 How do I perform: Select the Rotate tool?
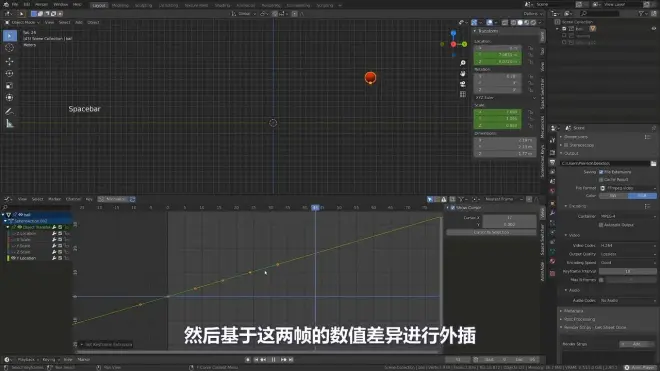tap(9, 73)
